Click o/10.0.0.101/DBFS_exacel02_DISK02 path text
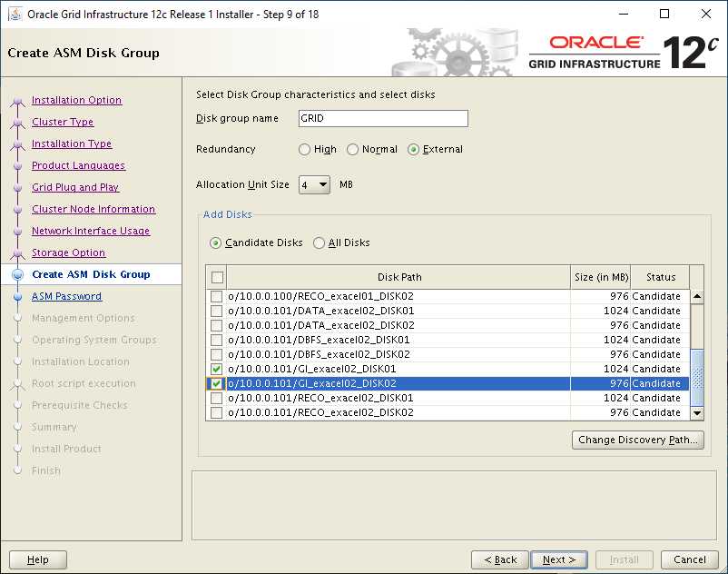 click(319, 354)
